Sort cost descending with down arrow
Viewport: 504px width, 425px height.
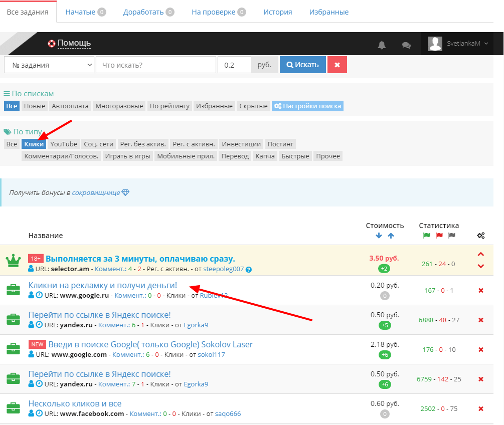coord(379,236)
